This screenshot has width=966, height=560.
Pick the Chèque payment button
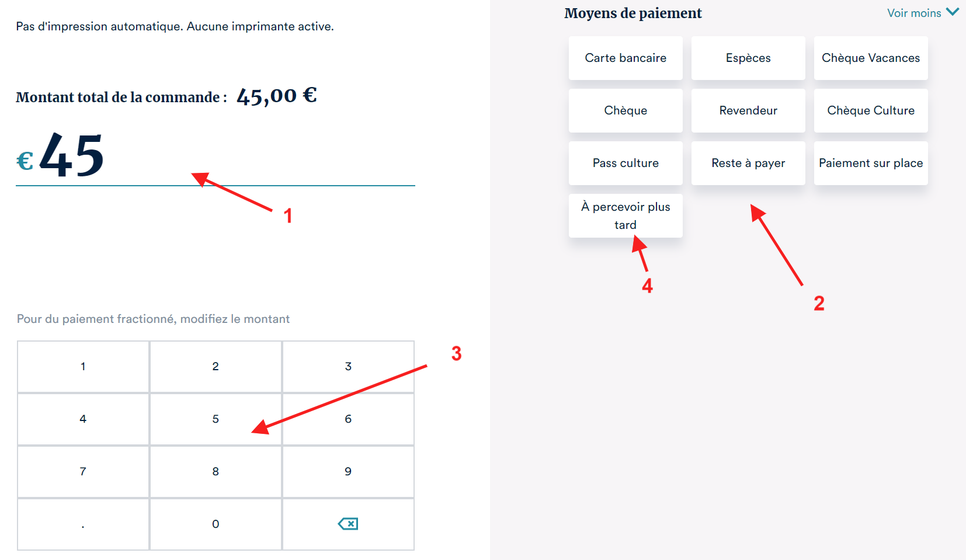click(626, 110)
